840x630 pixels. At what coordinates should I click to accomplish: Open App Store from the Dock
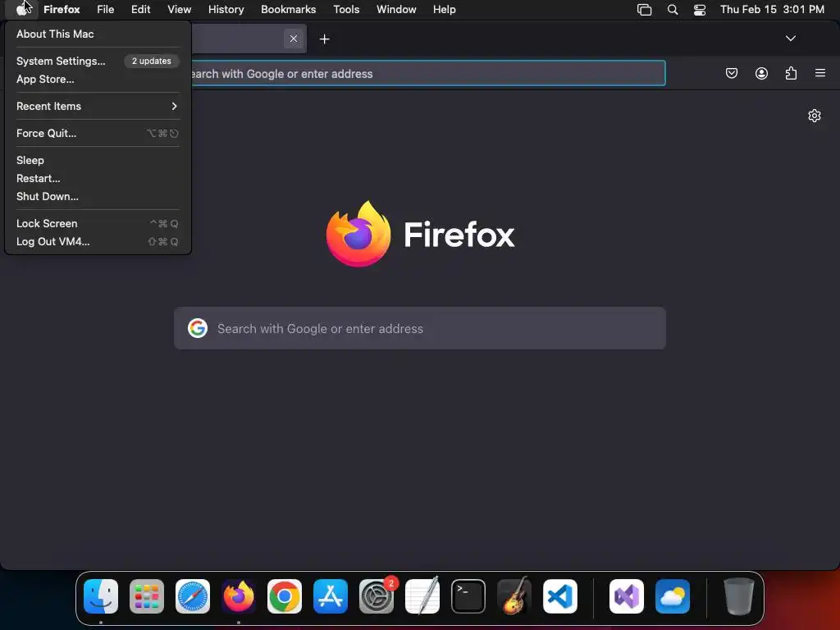pyautogui.click(x=331, y=596)
